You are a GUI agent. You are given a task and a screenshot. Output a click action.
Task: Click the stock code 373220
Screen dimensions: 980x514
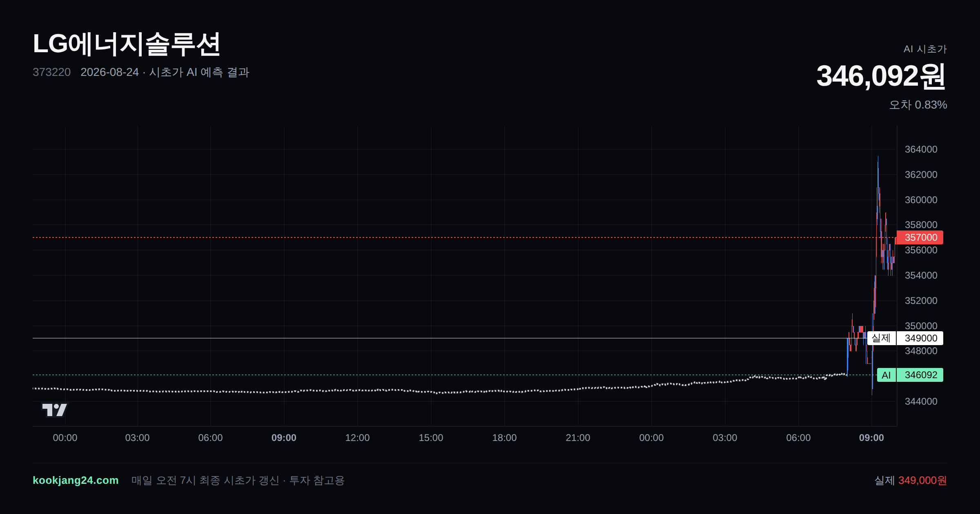coord(51,72)
